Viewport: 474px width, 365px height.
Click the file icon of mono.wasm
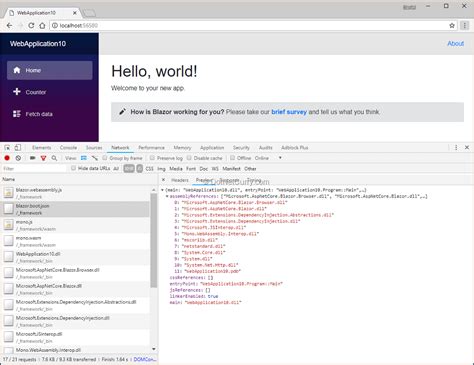click(9, 241)
